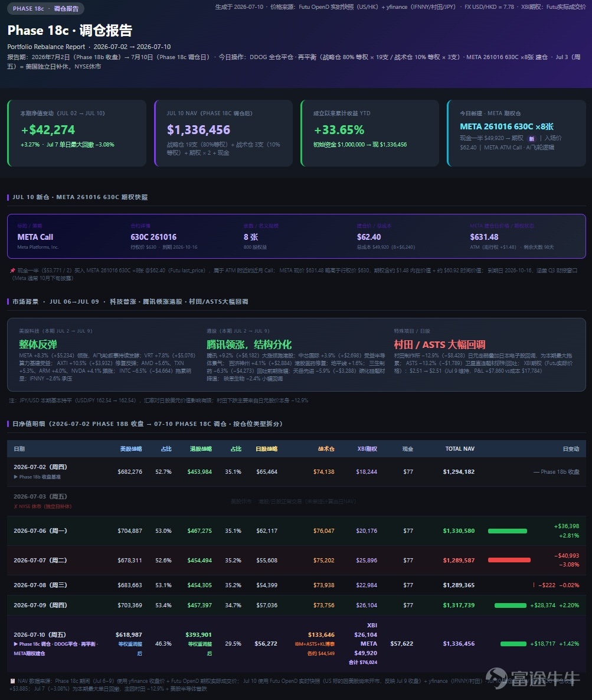Click the green change bar in the 2026-07-10 row
Viewport: 592px width, 700px height.
(x=513, y=644)
